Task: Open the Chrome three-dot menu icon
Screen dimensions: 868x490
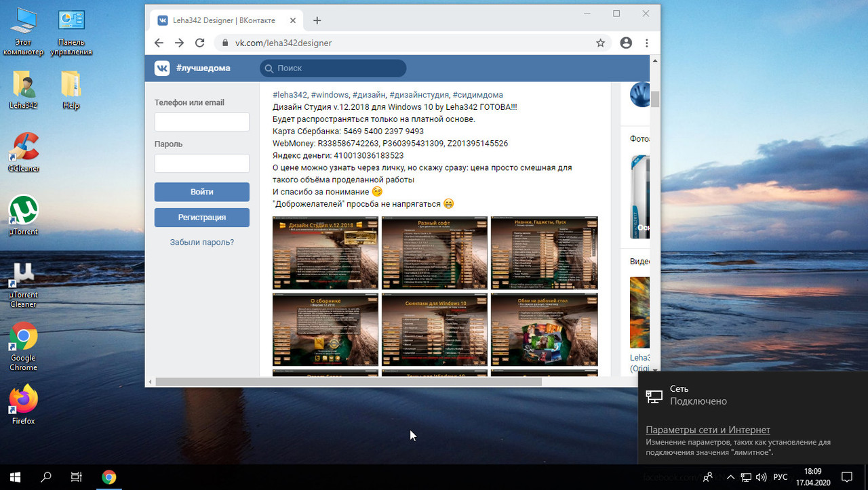Action: [646, 42]
